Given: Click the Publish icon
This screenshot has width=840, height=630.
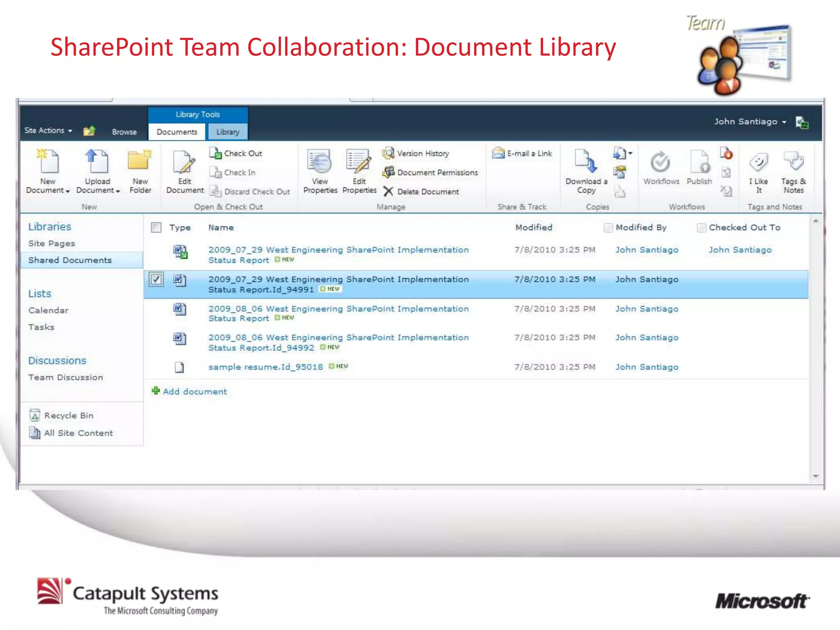Looking at the screenshot, I should click(699, 162).
